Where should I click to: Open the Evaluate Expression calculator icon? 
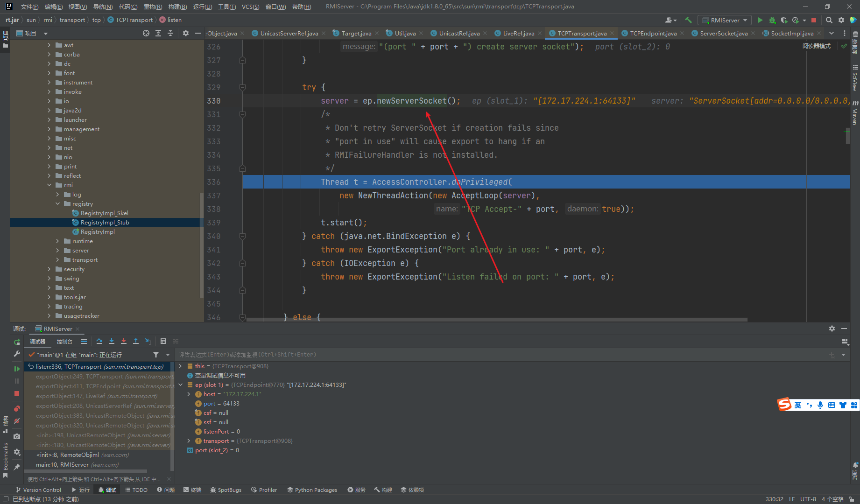[163, 341]
